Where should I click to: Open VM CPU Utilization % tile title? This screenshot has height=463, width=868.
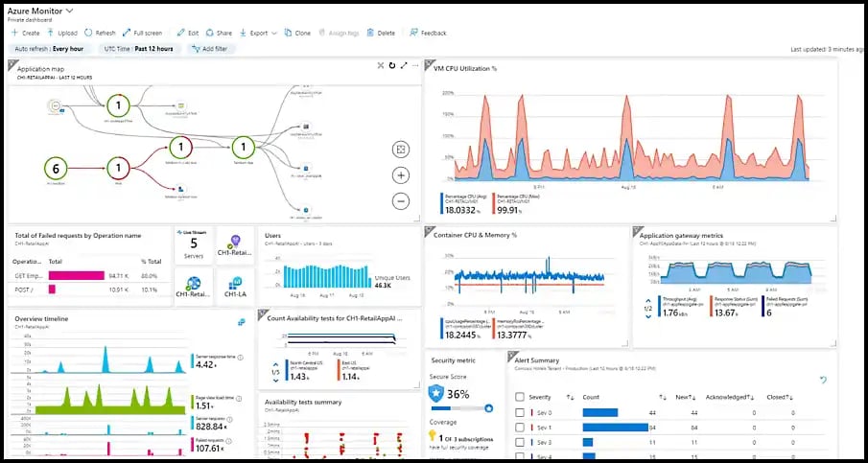[463, 69]
